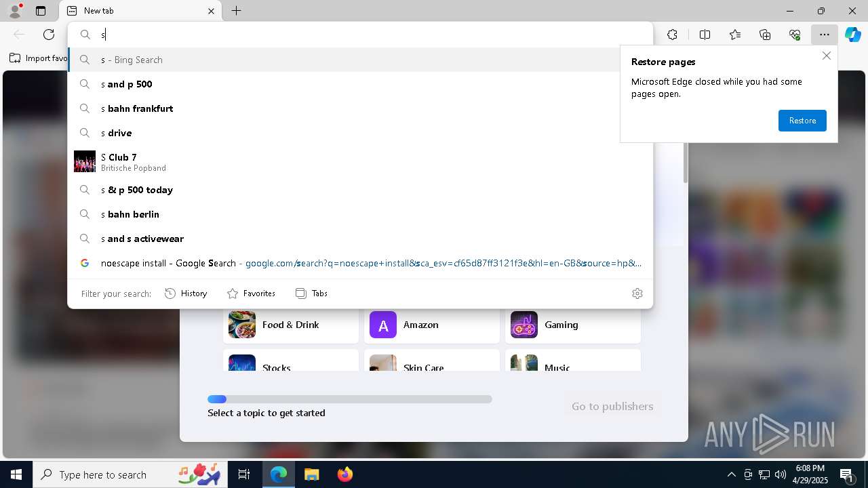868x488 pixels.
Task: Select the Music topic
Action: coord(573,360)
